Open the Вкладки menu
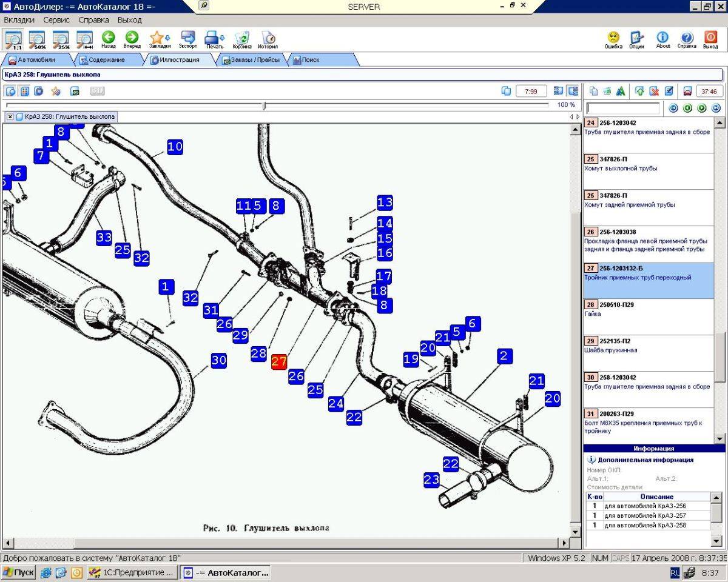 pyautogui.click(x=19, y=20)
